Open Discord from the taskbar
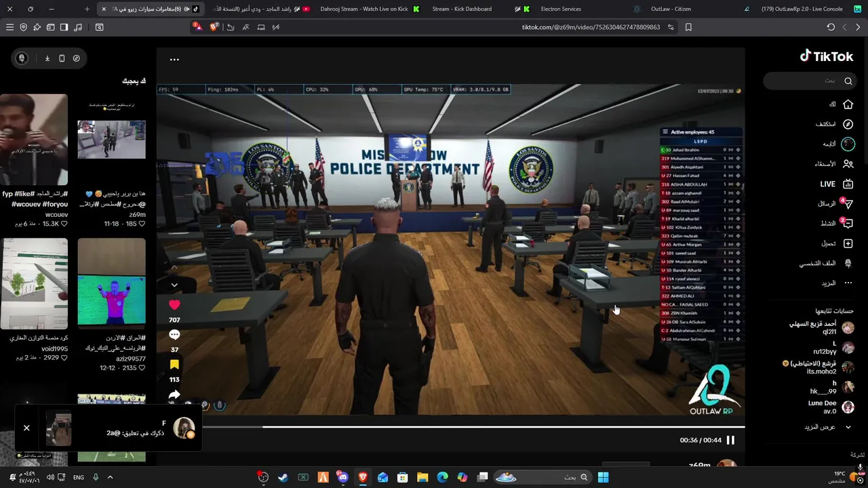Screen dimensions: 868x488 (x=342, y=477)
